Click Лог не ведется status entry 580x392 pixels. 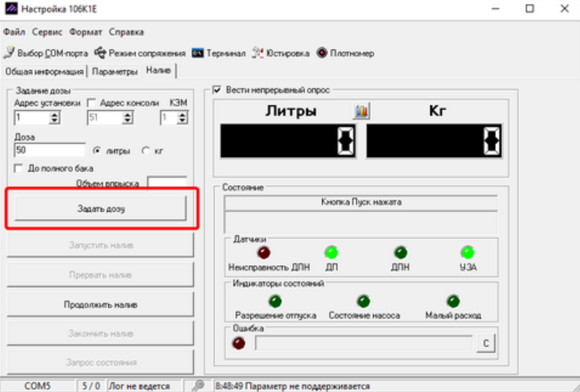pyautogui.click(x=139, y=386)
